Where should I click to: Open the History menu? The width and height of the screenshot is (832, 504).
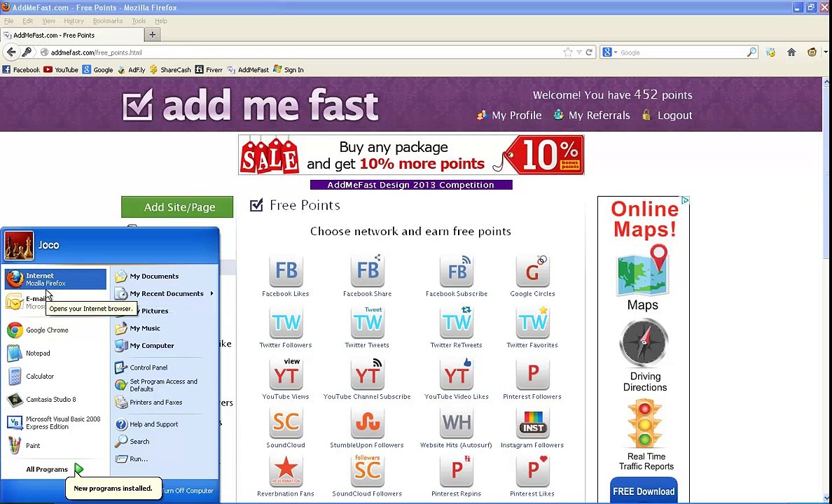(x=74, y=21)
